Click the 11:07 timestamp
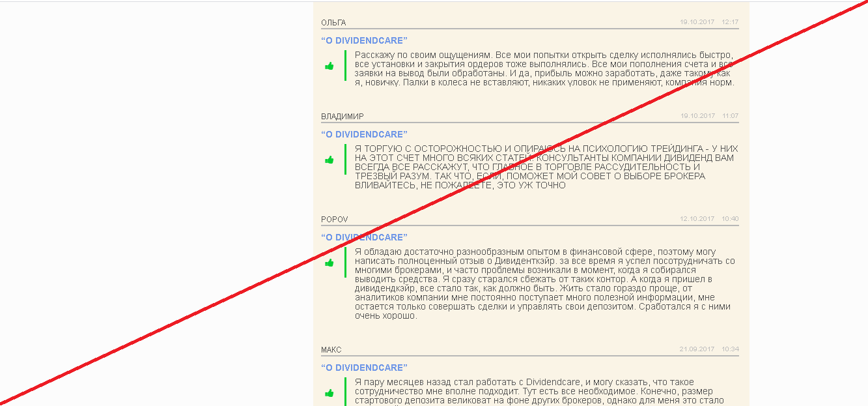This screenshot has height=406, width=868. [730, 116]
